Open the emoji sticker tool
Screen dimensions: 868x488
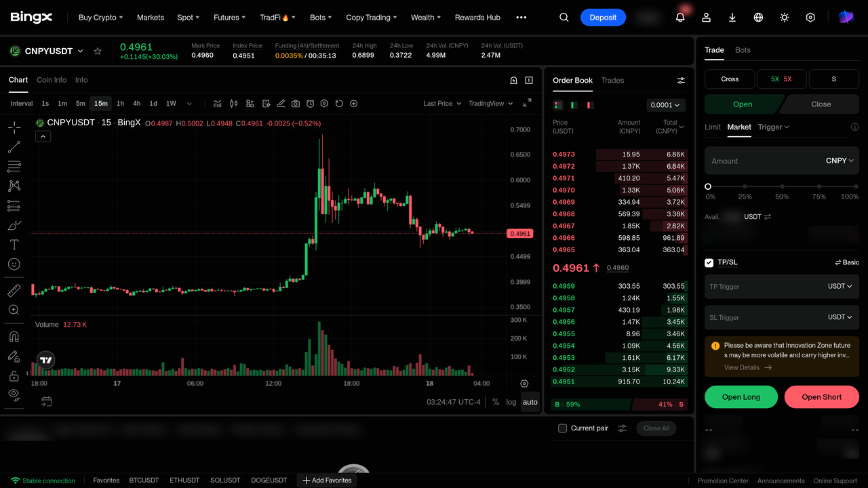(x=14, y=264)
